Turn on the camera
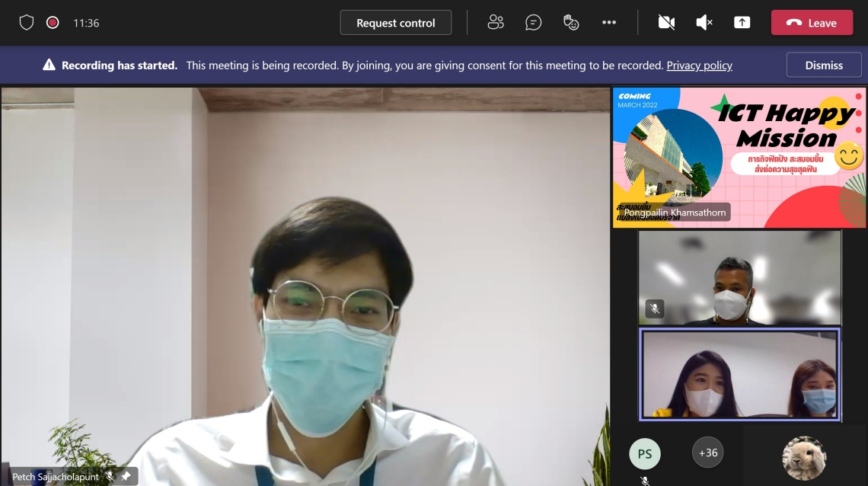Image resolution: width=868 pixels, height=486 pixels. pos(666,23)
